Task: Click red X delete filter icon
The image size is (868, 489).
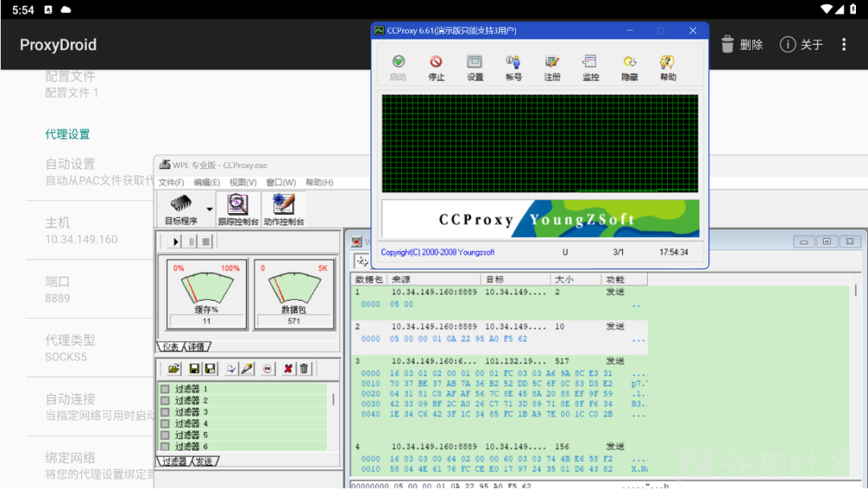Action: [288, 369]
